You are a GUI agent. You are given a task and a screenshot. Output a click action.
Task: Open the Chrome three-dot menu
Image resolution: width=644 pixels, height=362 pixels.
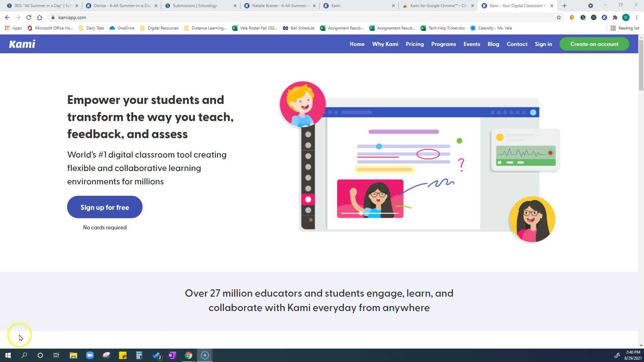pos(637,17)
